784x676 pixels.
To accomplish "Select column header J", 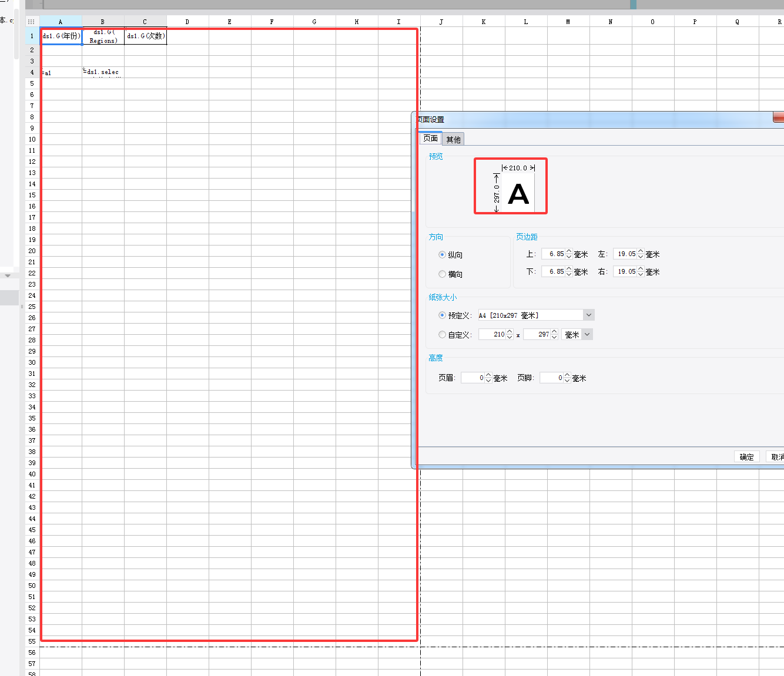I will tap(441, 22).
